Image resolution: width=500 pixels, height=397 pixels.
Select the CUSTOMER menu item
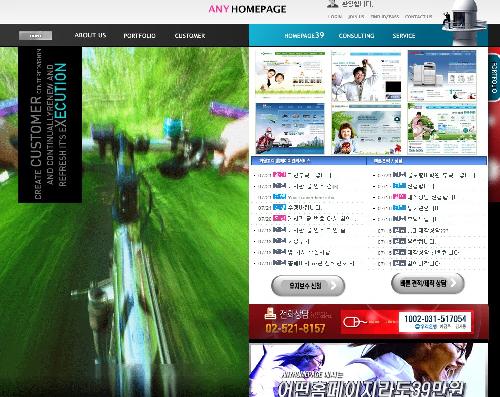[x=190, y=36]
